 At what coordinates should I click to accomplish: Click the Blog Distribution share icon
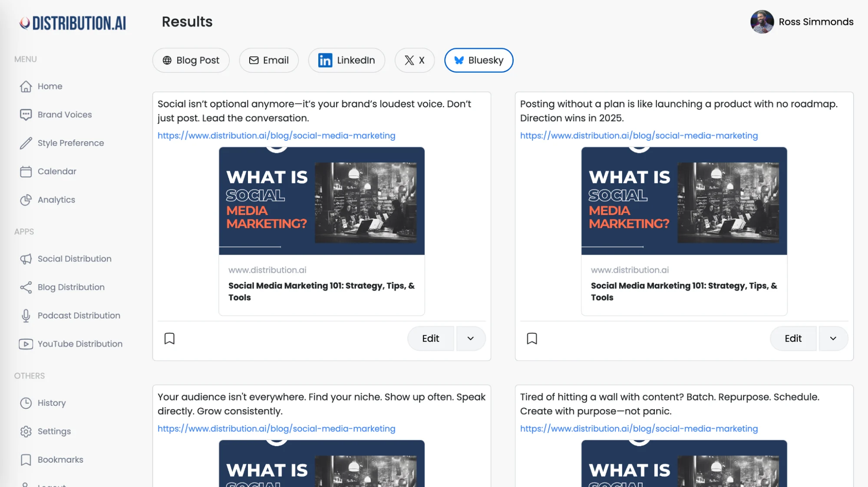pyautogui.click(x=26, y=287)
